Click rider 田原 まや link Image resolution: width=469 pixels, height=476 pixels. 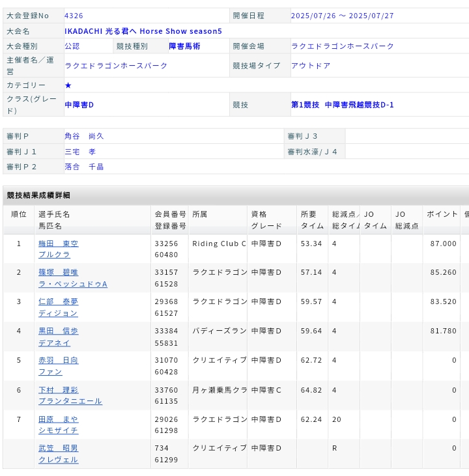[x=58, y=420]
